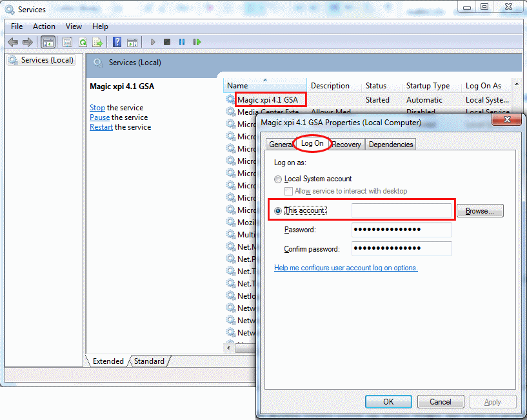The image size is (527, 420).
Task: Switch to the Recovery tab
Action: (346, 145)
